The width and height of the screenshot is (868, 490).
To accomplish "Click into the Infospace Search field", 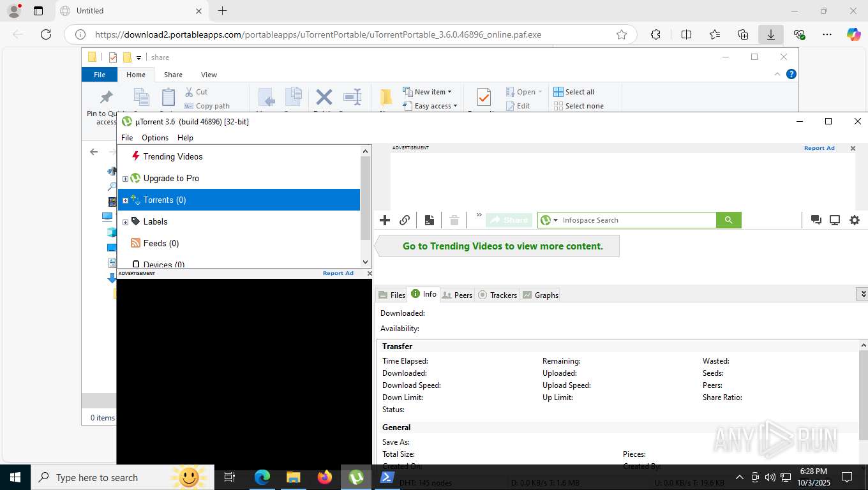I will pyautogui.click(x=637, y=220).
